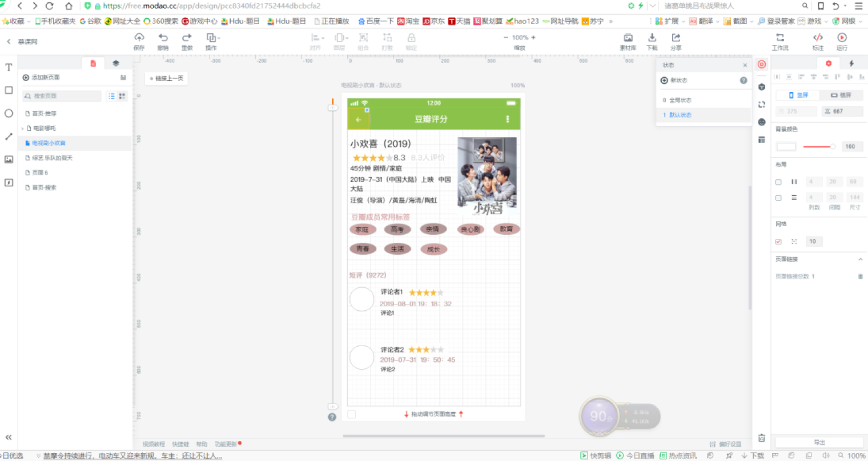The height and width of the screenshot is (461, 868).
Task: Select the Image tool in left toolbar
Action: point(9,160)
